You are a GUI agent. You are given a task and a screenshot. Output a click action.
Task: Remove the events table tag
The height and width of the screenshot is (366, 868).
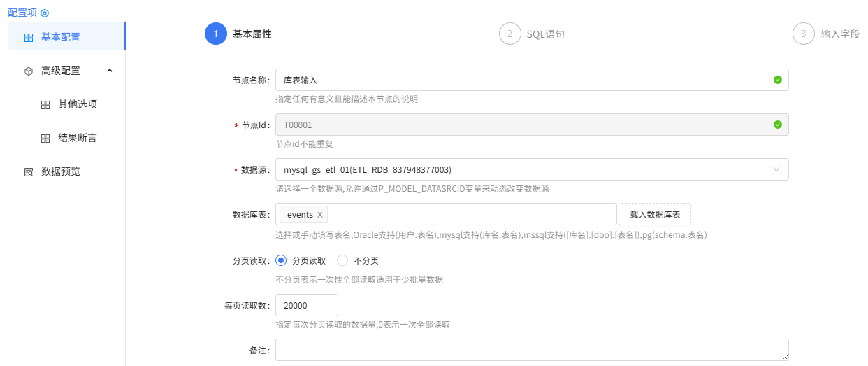click(x=320, y=215)
